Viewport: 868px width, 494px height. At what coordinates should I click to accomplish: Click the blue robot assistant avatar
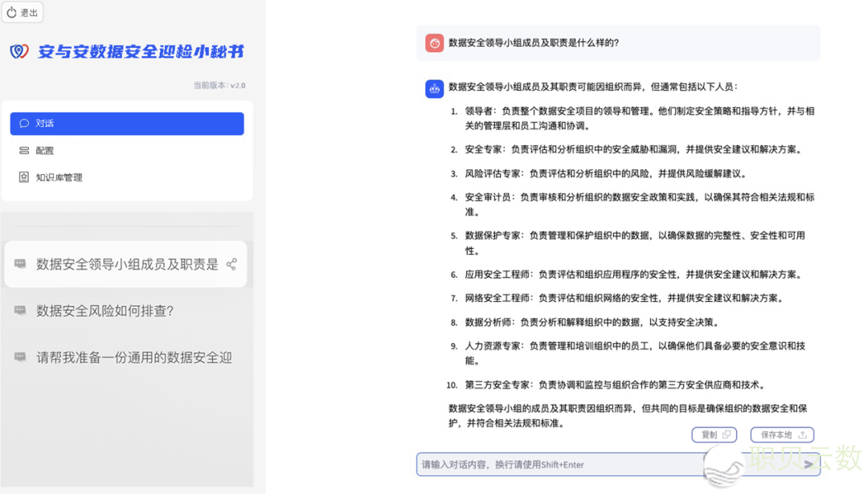point(434,89)
